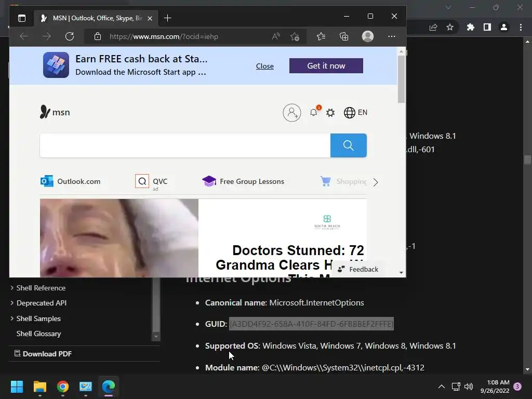
Task: Open QVC ad shortcut
Action: 151,181
